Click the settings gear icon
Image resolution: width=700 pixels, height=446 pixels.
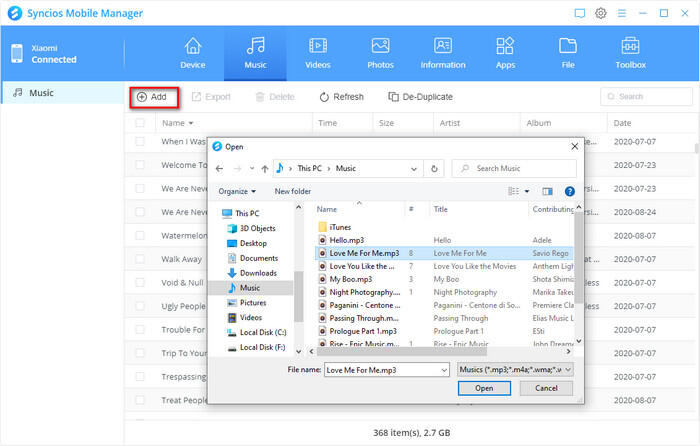pos(601,13)
